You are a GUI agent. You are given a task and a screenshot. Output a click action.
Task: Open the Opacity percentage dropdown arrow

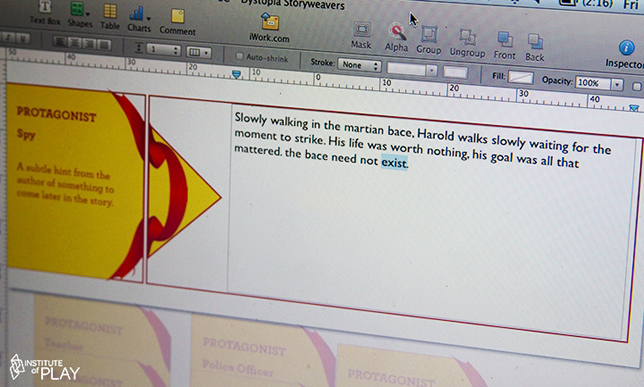point(616,85)
